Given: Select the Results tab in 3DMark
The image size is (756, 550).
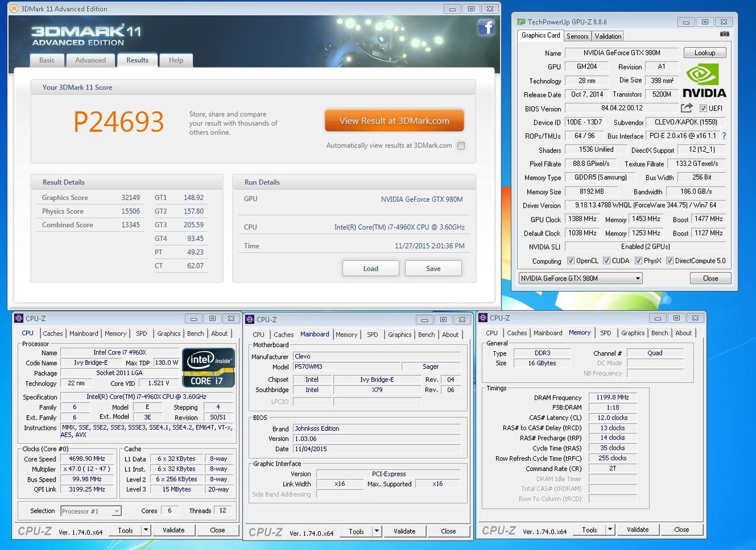Looking at the screenshot, I should [x=138, y=60].
